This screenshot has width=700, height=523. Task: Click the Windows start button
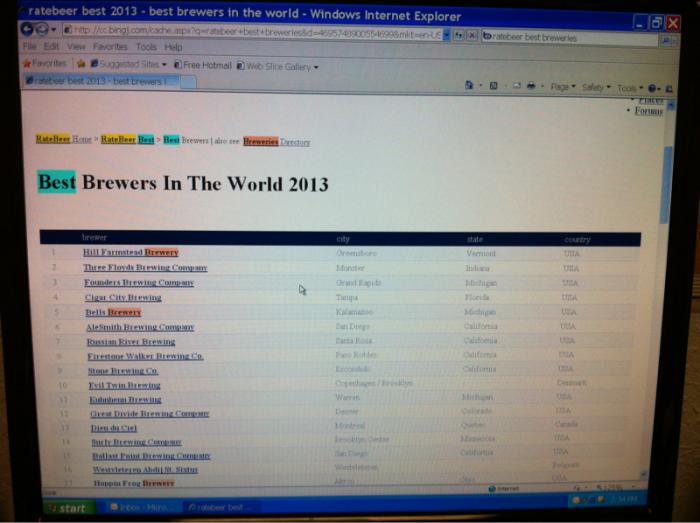[68, 508]
